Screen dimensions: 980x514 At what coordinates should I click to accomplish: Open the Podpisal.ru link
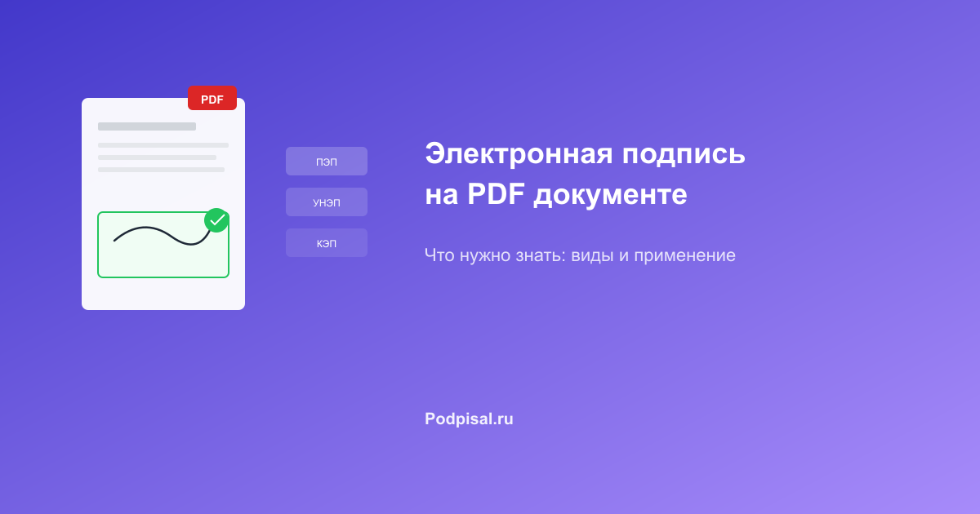coord(468,419)
